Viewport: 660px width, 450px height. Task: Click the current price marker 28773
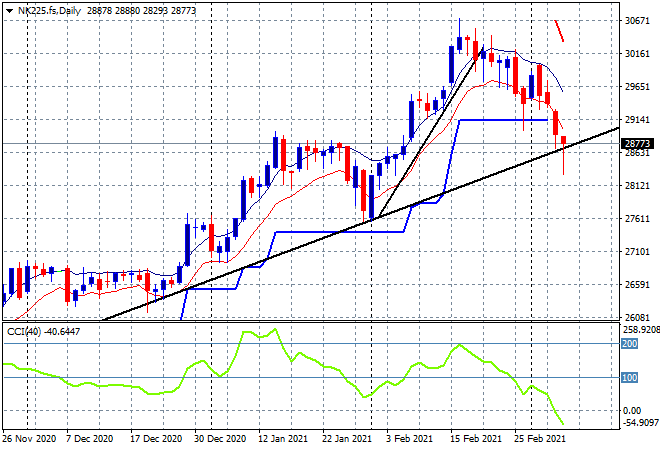point(637,144)
